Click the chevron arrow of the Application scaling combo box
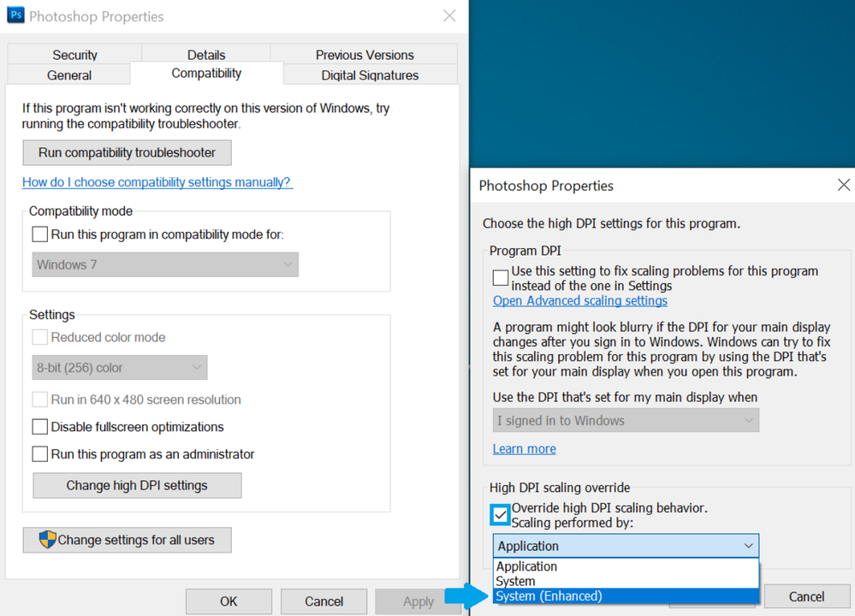Image resolution: width=855 pixels, height=616 pixels. point(749,546)
